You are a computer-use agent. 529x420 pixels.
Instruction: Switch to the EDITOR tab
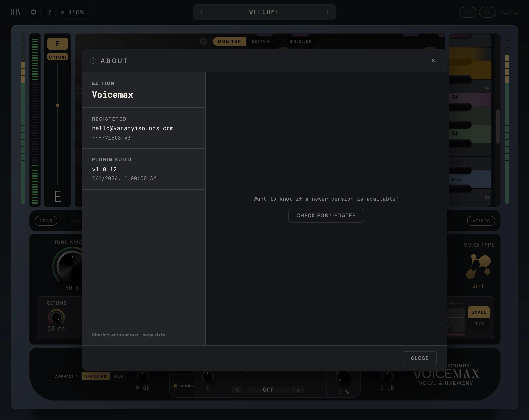coord(263,42)
